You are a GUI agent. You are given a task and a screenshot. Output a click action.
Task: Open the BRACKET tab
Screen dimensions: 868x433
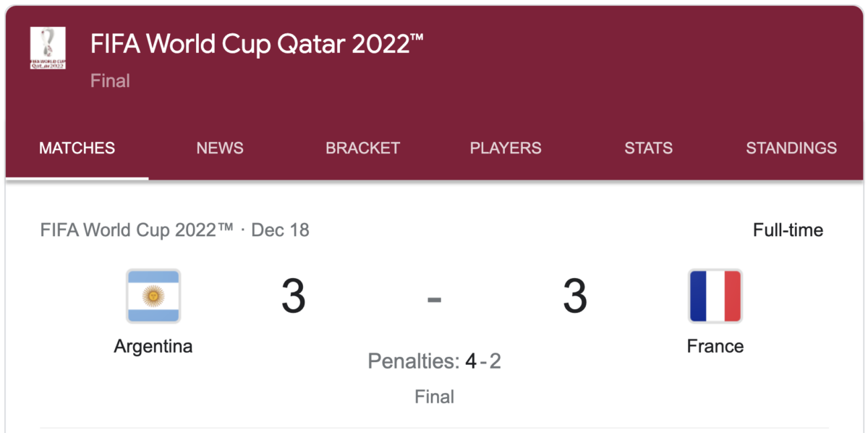[x=363, y=148]
